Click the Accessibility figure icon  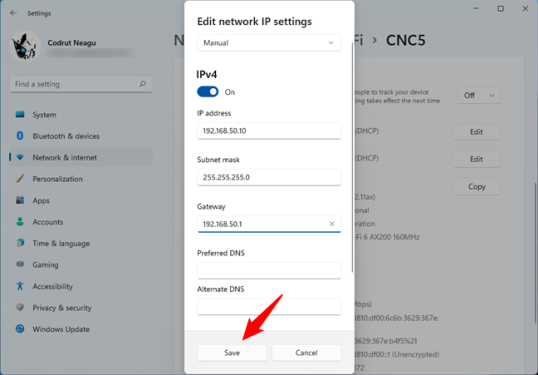pyautogui.click(x=20, y=286)
